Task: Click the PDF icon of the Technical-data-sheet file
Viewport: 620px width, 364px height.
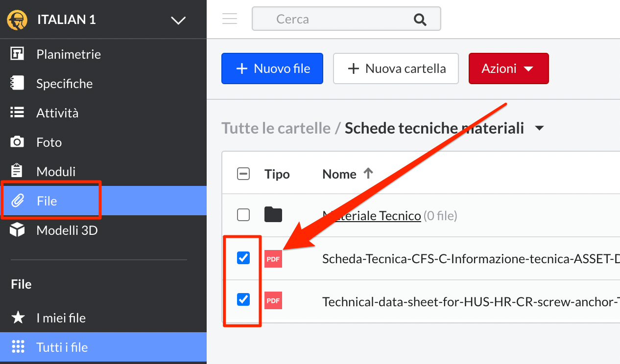Action: coord(273,300)
